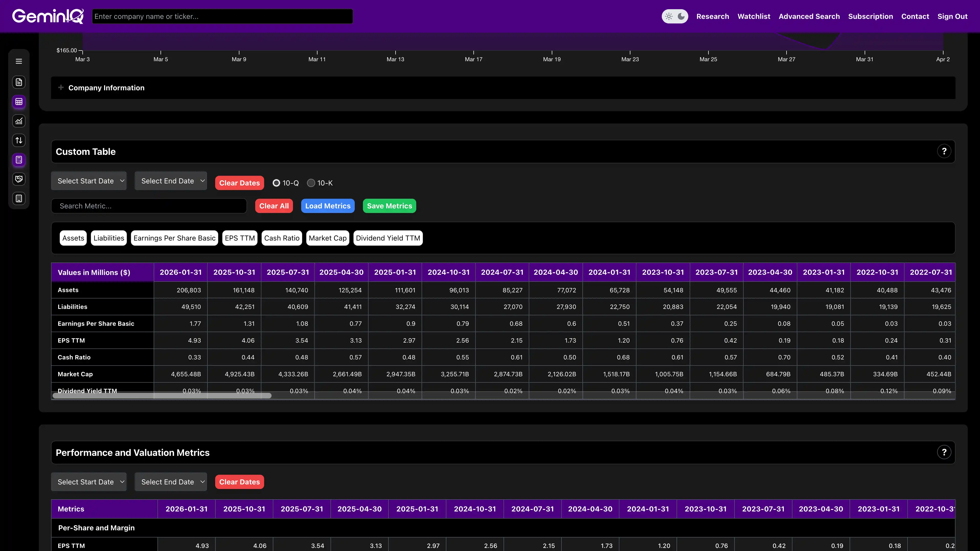The image size is (980, 551).
Task: Select the 10-Q radio button
Action: pyautogui.click(x=276, y=183)
